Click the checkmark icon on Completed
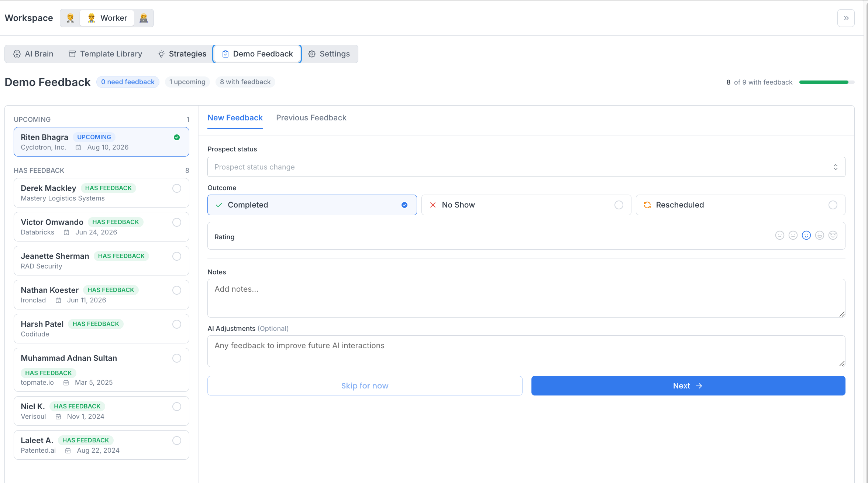Screen dimensions: 868x483 pyautogui.click(x=219, y=205)
